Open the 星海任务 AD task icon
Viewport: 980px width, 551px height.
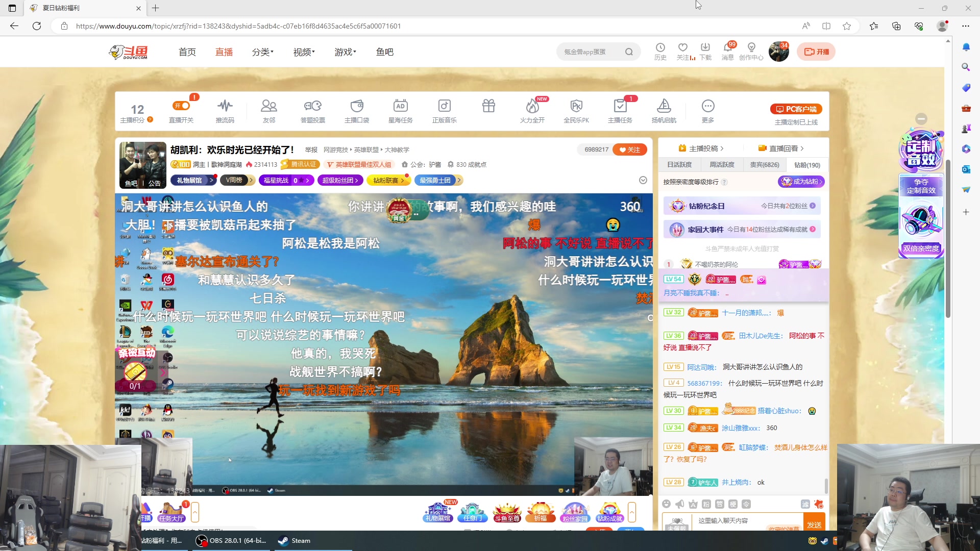point(400,106)
